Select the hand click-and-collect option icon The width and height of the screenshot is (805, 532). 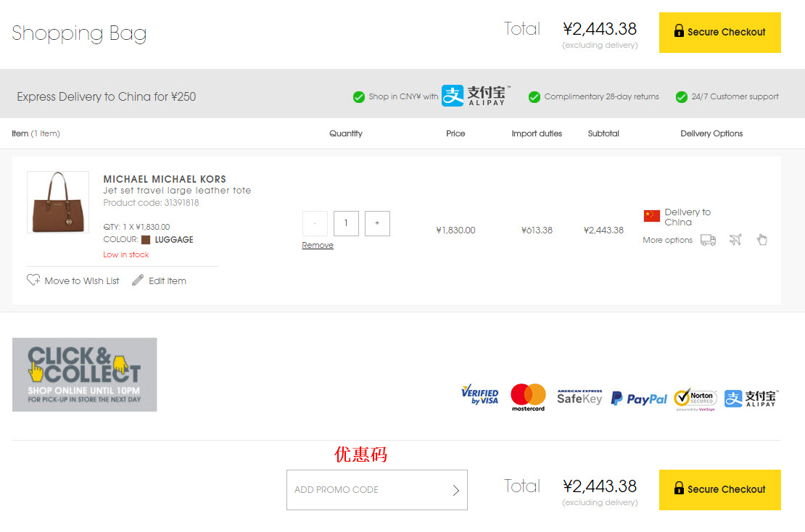point(762,240)
